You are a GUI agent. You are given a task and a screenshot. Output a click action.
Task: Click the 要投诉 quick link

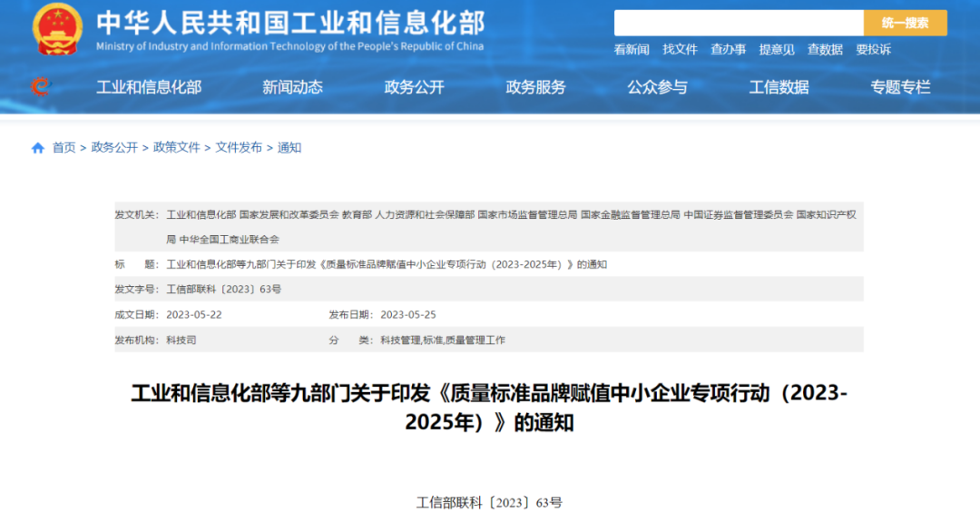873,50
